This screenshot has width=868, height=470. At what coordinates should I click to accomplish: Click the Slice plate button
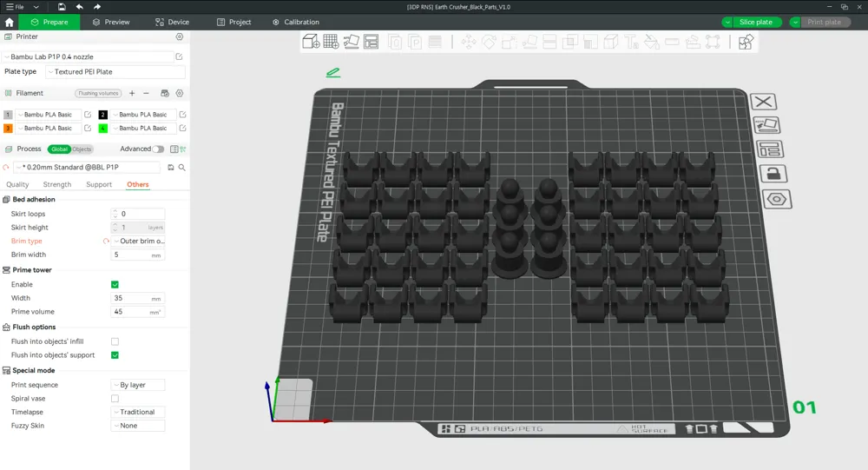[x=756, y=23]
